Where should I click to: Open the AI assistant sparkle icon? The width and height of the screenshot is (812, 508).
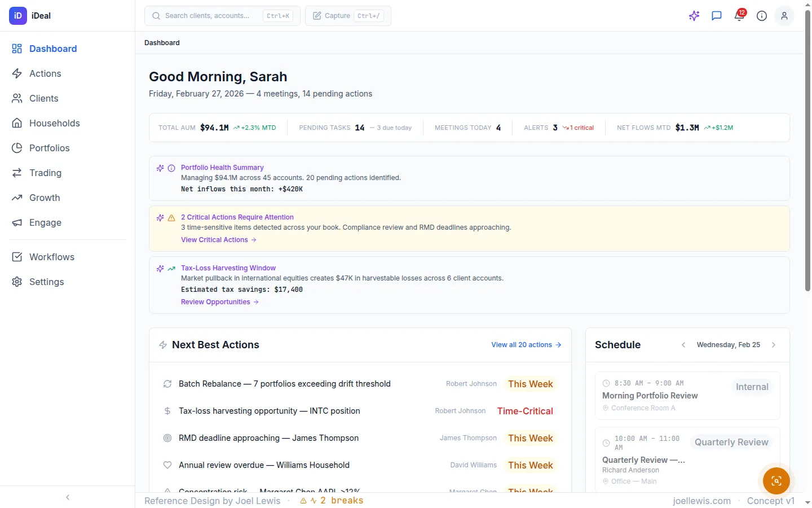pyautogui.click(x=694, y=16)
